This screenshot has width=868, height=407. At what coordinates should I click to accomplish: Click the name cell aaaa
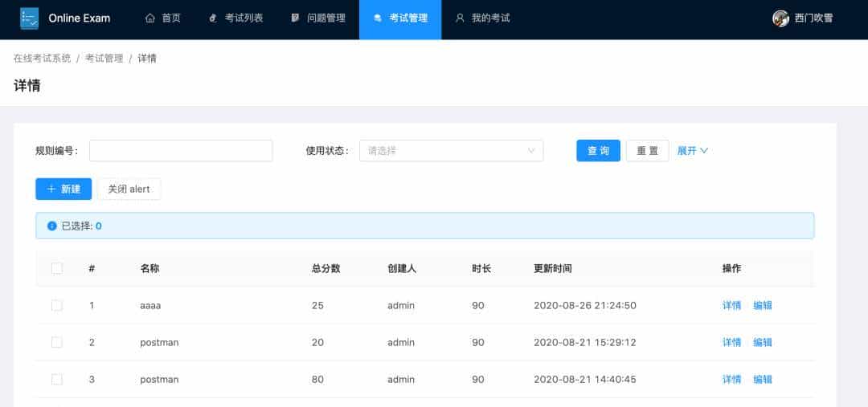tap(150, 305)
